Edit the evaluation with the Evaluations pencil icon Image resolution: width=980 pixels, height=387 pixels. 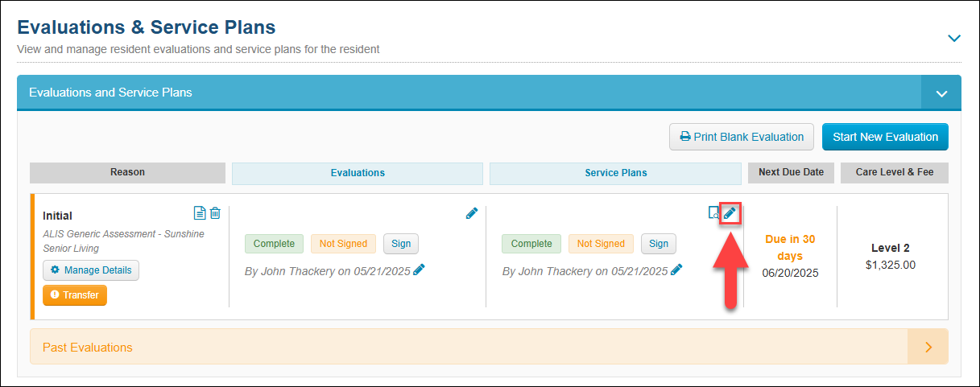(472, 213)
